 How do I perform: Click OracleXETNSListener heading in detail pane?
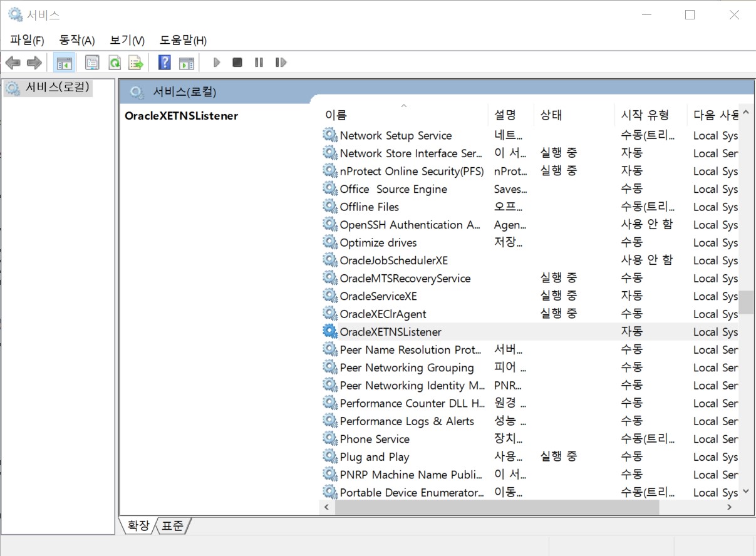tap(181, 115)
